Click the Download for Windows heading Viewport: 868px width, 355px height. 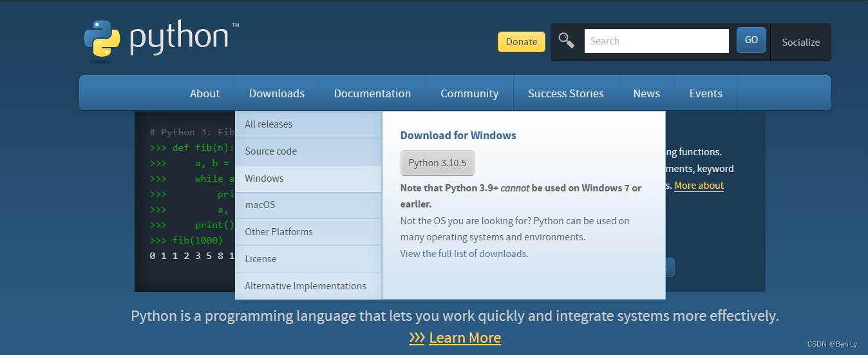pos(458,135)
